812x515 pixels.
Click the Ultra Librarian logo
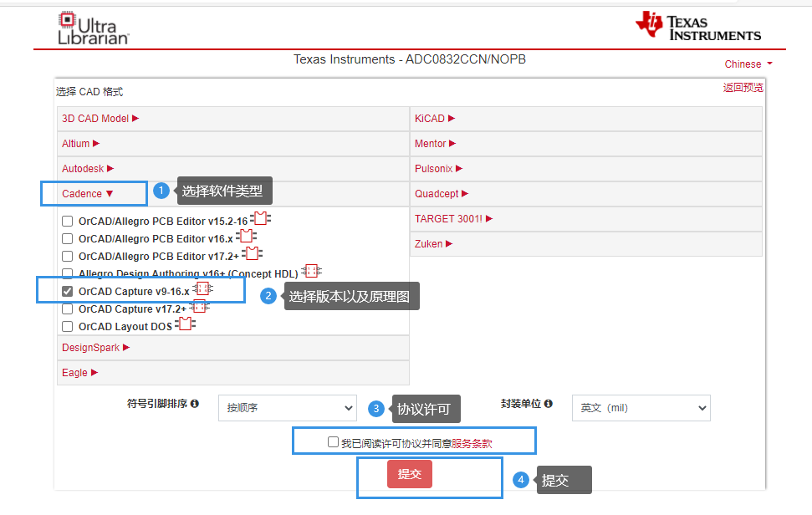coord(92,27)
